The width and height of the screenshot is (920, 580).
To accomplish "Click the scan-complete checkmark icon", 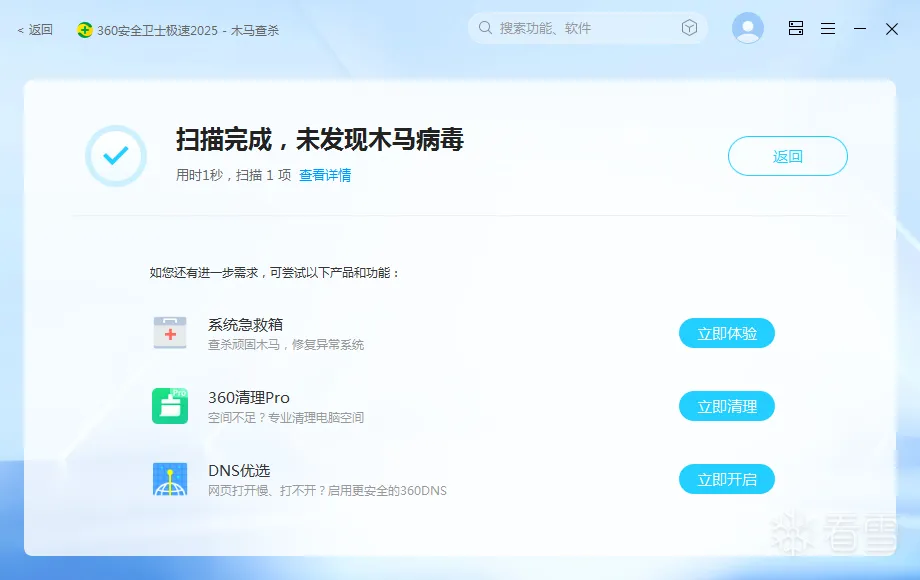I will (116, 156).
